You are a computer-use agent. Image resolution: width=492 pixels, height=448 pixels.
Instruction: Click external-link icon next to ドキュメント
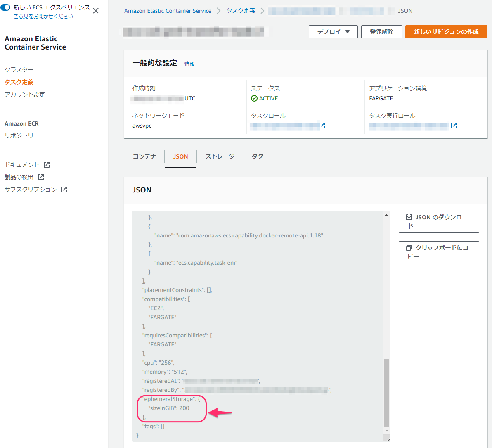pos(47,164)
